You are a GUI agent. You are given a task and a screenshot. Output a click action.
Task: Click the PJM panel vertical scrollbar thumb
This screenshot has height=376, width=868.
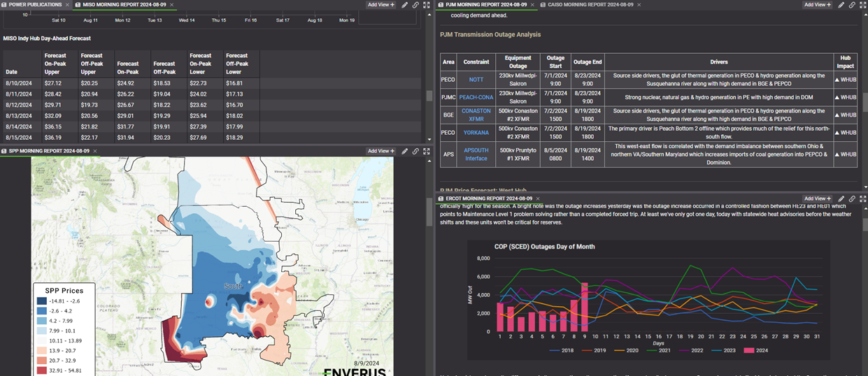(865, 102)
